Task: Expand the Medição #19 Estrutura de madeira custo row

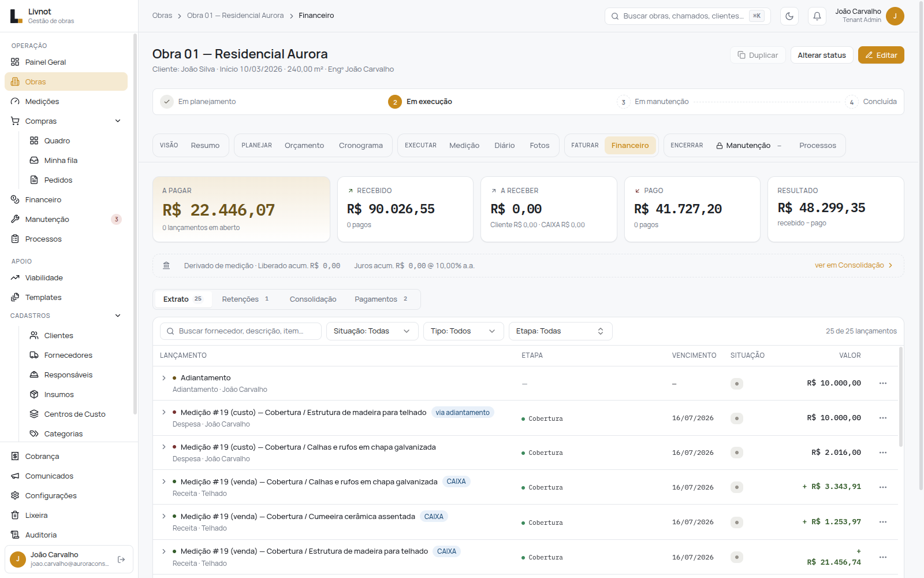Action: pos(164,412)
